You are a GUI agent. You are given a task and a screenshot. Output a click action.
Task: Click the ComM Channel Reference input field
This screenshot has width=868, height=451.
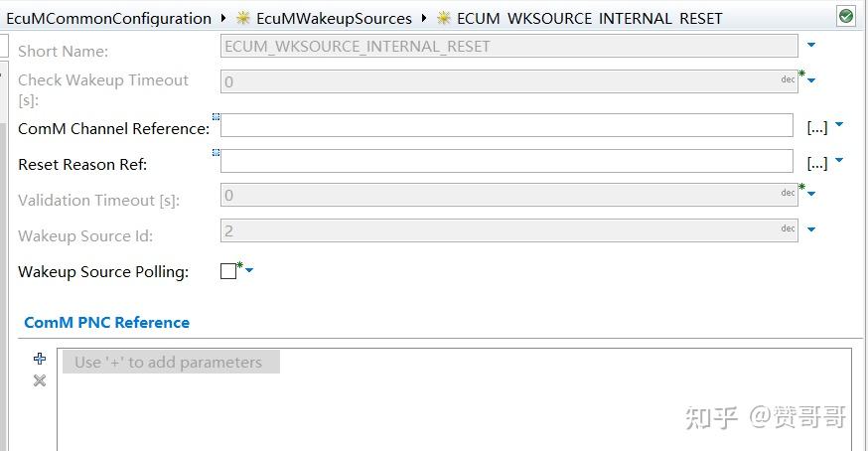(506, 125)
